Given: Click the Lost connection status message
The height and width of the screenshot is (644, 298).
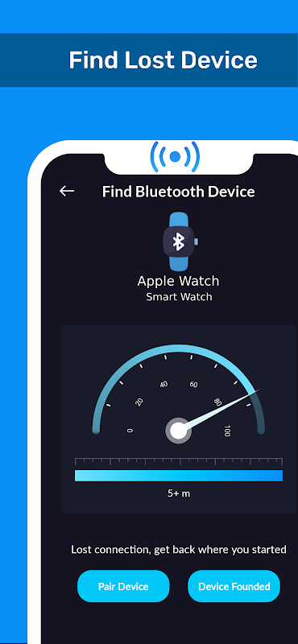Looking at the screenshot, I should [x=179, y=550].
